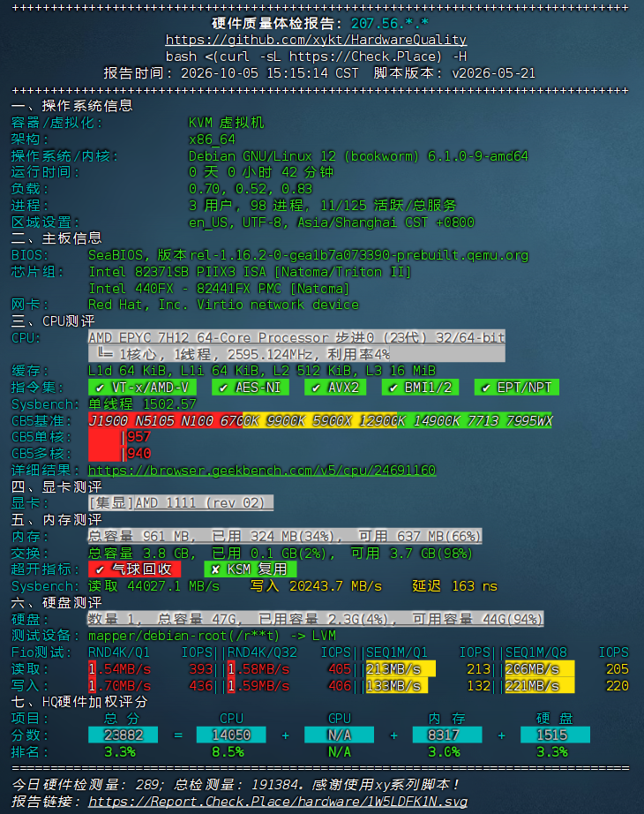Click the total rank 3.3% under 总分

[119, 751]
